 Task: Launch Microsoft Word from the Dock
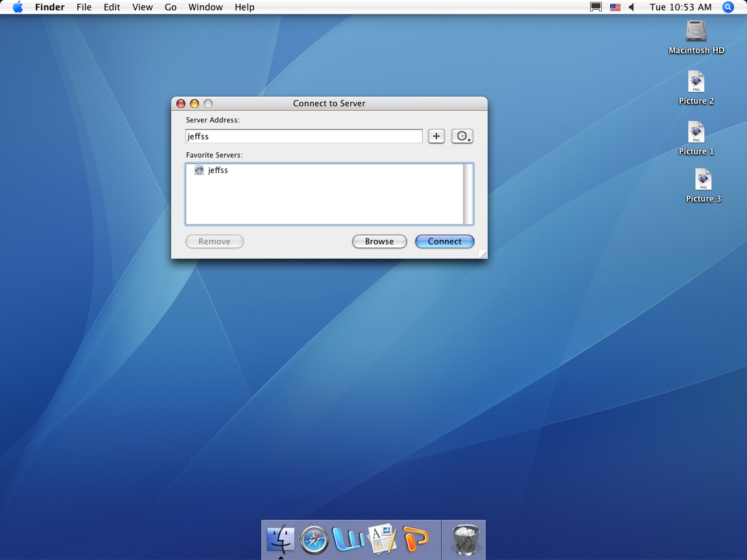350,539
